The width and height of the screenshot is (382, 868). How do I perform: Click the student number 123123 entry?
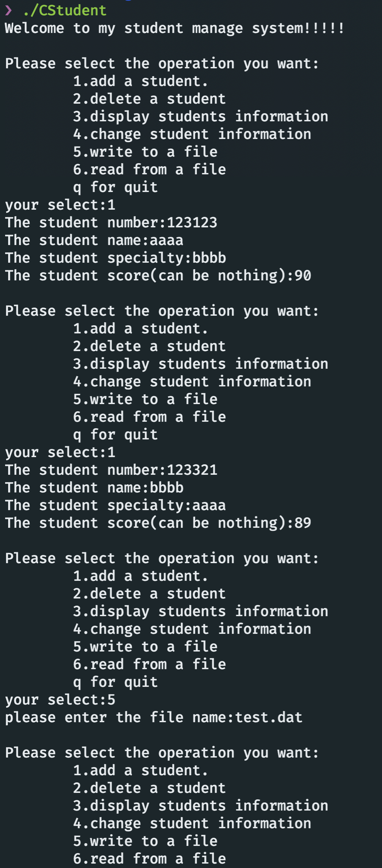click(192, 223)
